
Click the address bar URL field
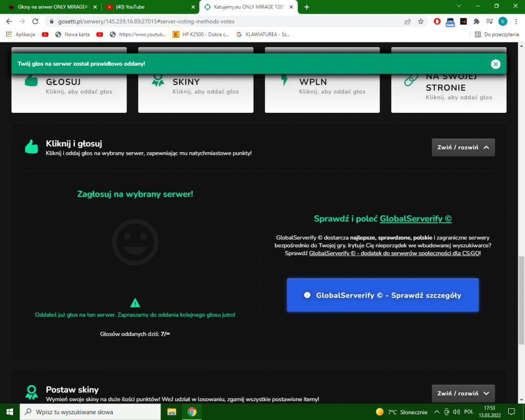tap(224, 22)
